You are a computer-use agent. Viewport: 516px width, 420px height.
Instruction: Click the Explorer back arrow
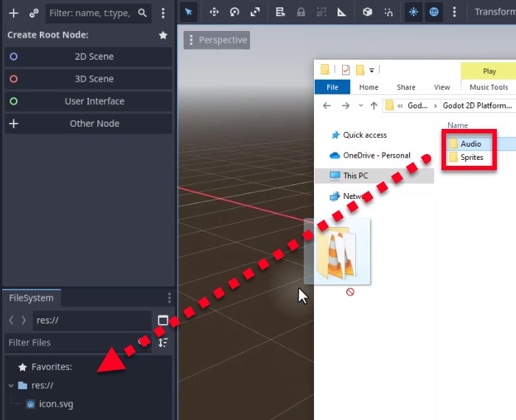coord(327,105)
